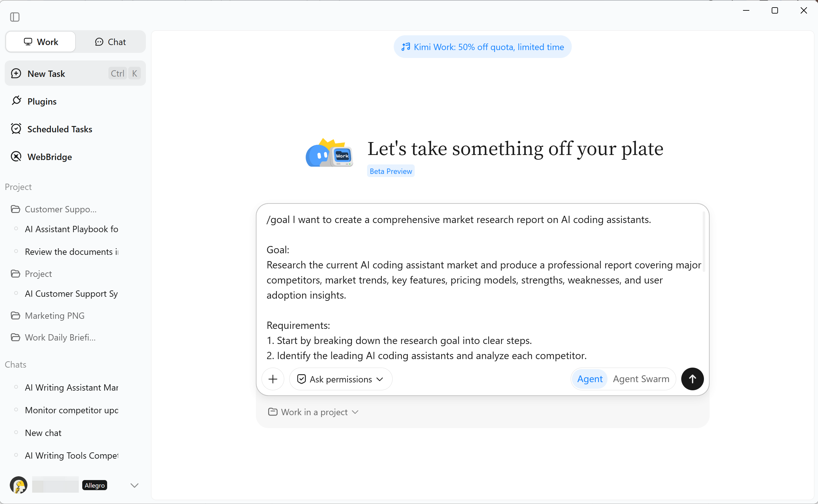Viewport: 818px width, 504px height.
Task: Click the Marketing PNG folder icon
Action: tap(15, 315)
